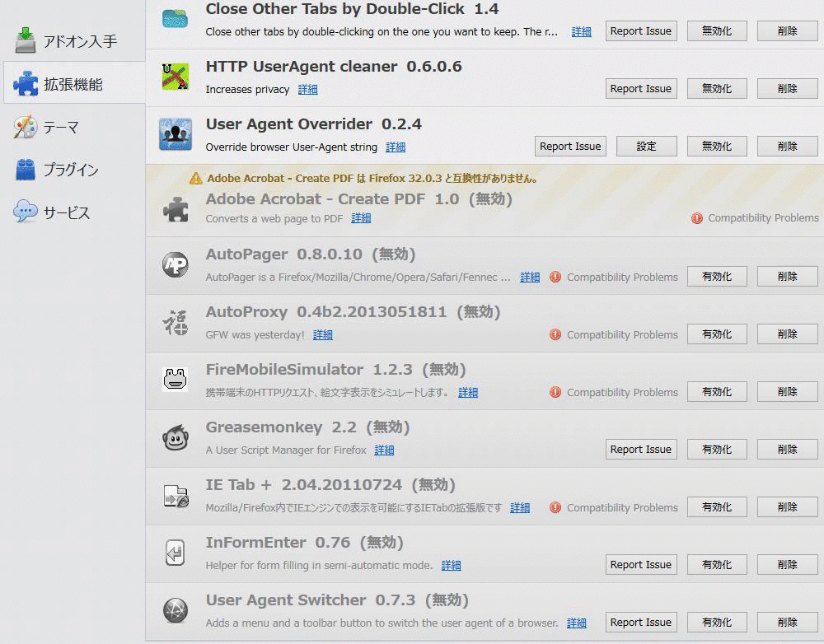Image resolution: width=824 pixels, height=644 pixels.
Task: Click the IE Tab + icon
Action: pos(175,496)
